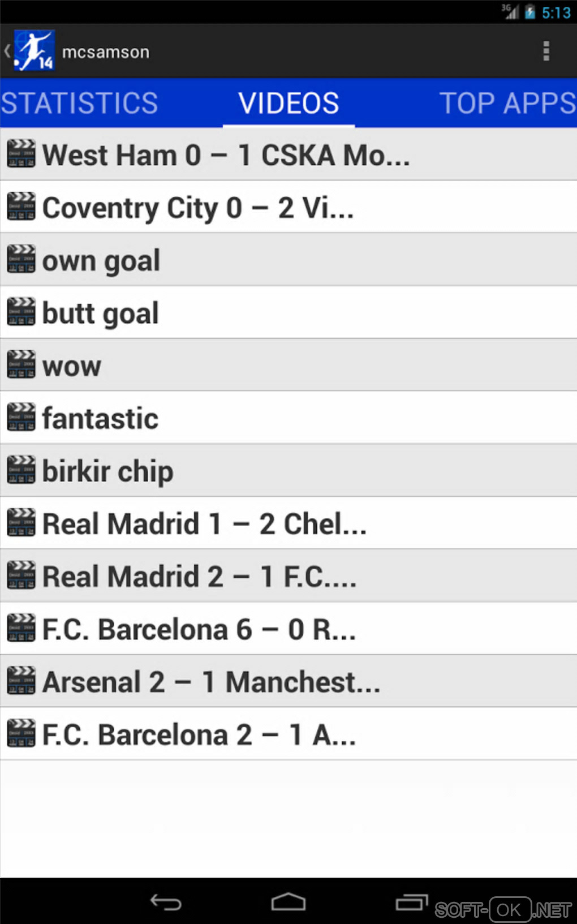
Task: Tap the clapperboard icon beside 'own goal'
Action: [21, 259]
